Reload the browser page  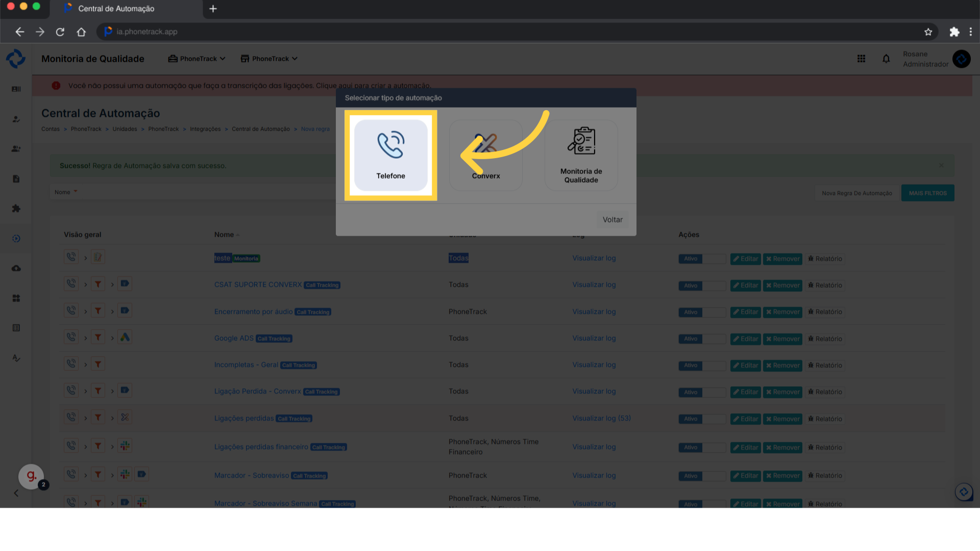pyautogui.click(x=60, y=32)
